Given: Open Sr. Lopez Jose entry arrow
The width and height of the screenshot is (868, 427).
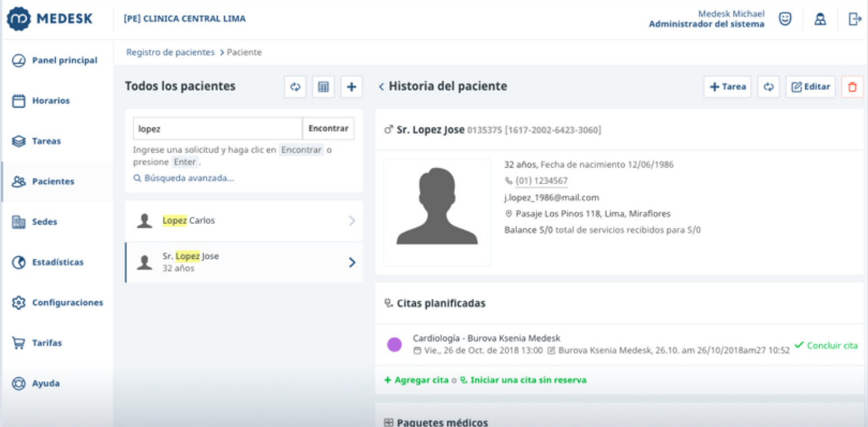Looking at the screenshot, I should coord(352,262).
